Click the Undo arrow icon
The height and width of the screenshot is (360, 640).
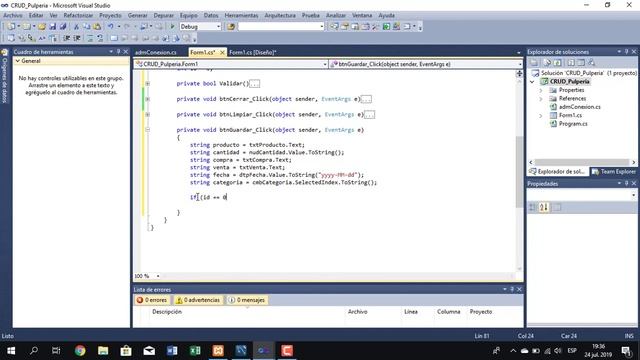(x=111, y=27)
